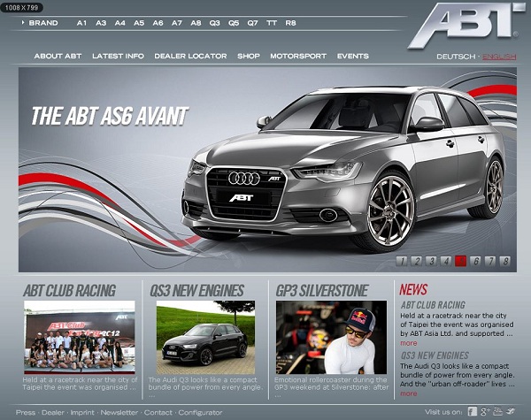Click the last social icon in footer
This screenshot has height=420, width=531.
(x=511, y=411)
